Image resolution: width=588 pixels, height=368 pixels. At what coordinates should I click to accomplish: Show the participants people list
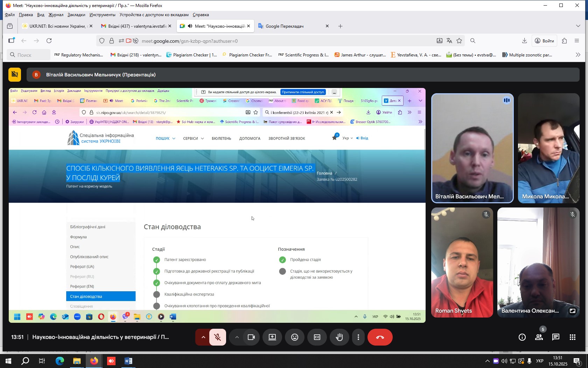click(539, 337)
